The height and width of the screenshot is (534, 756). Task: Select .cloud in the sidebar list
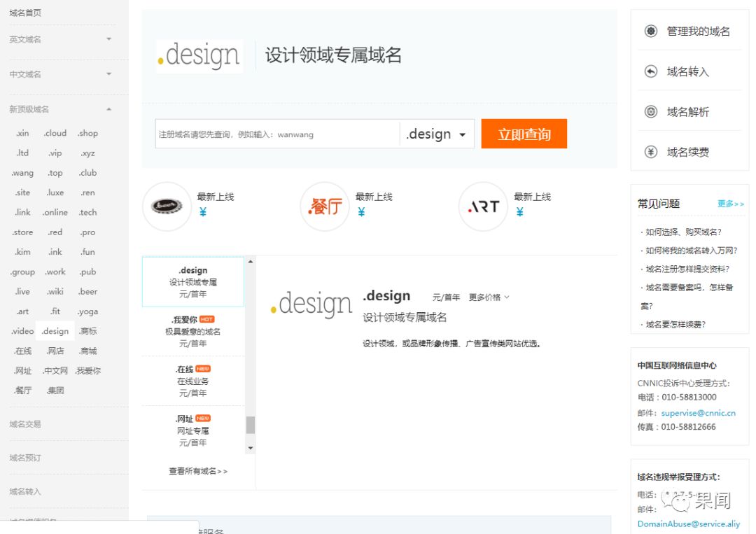point(55,133)
